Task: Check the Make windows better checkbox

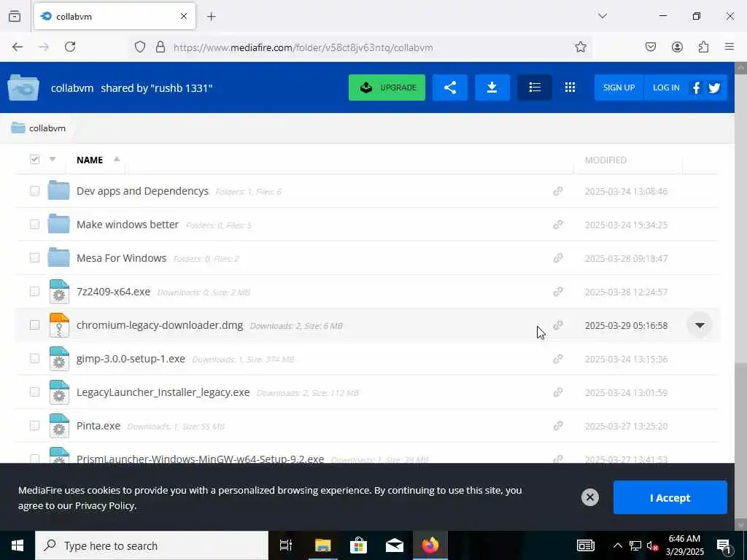Action: coord(34,225)
